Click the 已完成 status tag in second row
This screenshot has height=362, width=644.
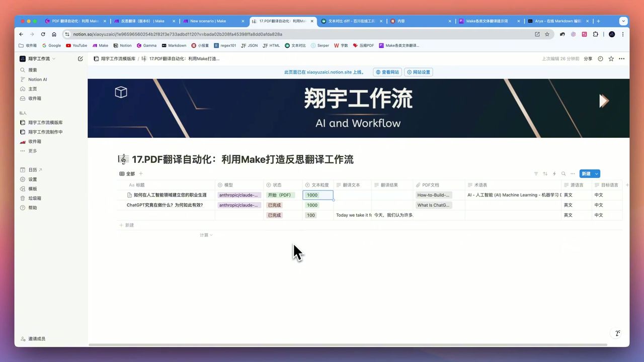coord(274,205)
